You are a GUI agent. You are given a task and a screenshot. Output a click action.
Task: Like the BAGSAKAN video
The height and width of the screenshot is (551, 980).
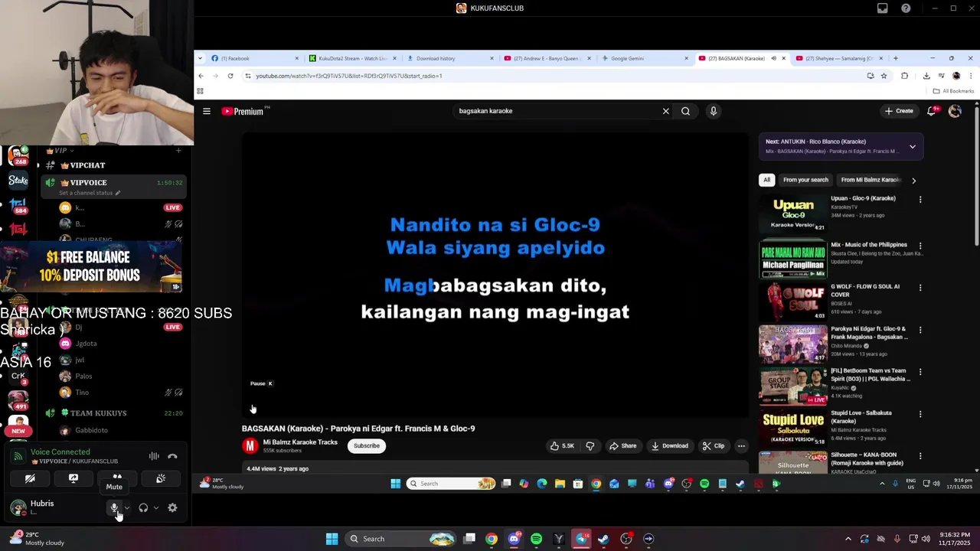562,446
